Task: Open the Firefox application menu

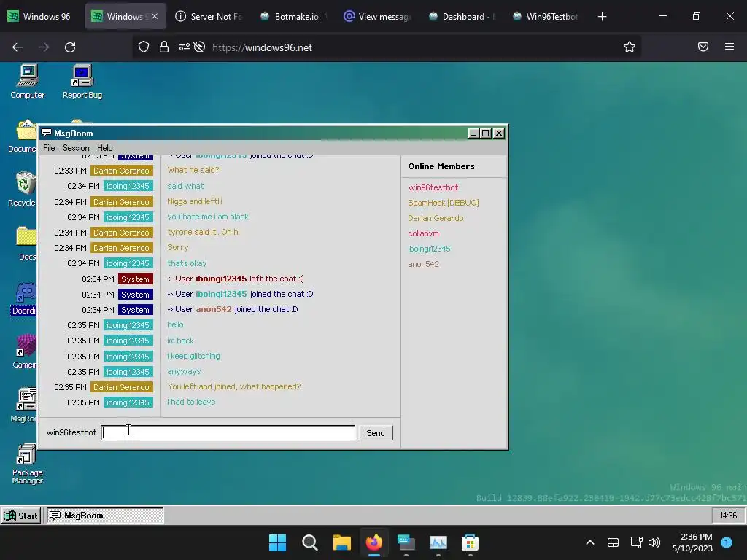Action: click(729, 47)
